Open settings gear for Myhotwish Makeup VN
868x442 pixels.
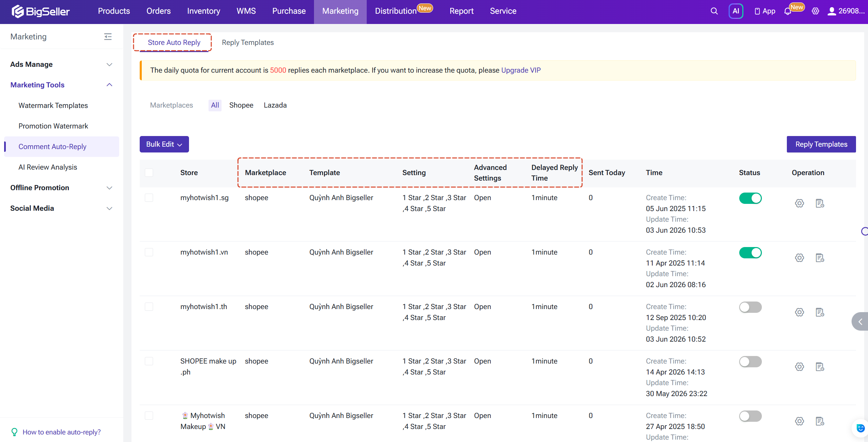(x=800, y=421)
